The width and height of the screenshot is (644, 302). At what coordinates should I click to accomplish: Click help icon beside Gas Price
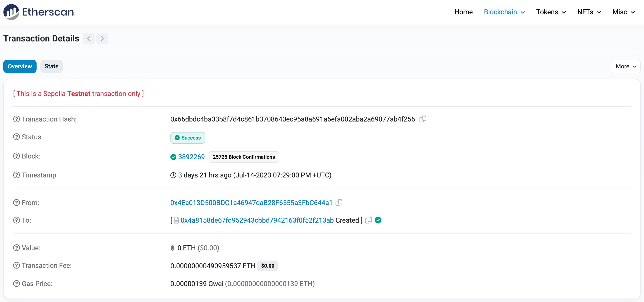(x=16, y=284)
